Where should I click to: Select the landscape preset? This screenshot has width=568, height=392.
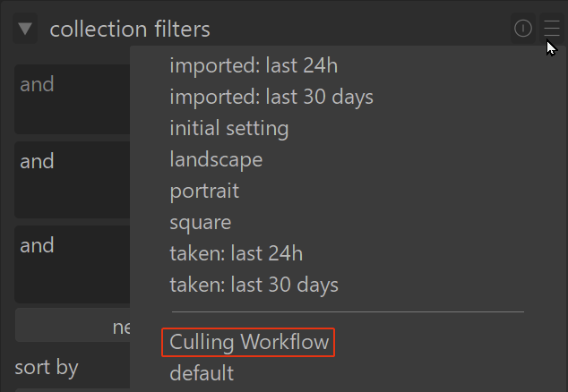[x=216, y=160]
